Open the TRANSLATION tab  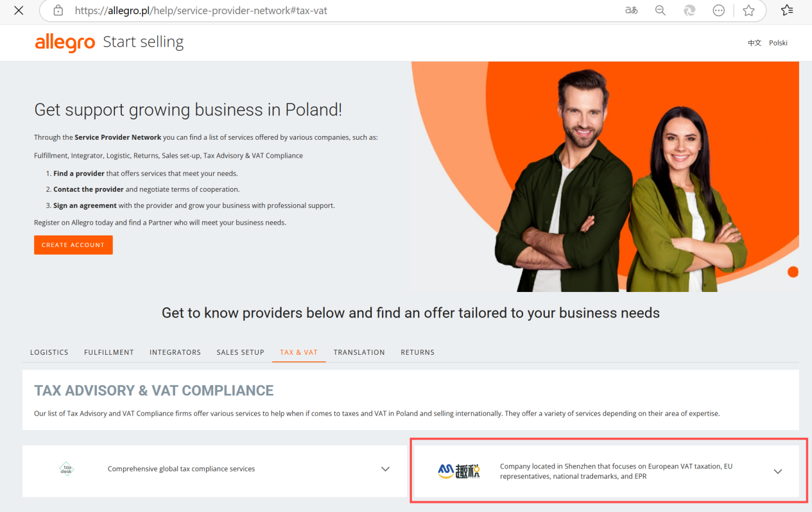pyautogui.click(x=359, y=352)
